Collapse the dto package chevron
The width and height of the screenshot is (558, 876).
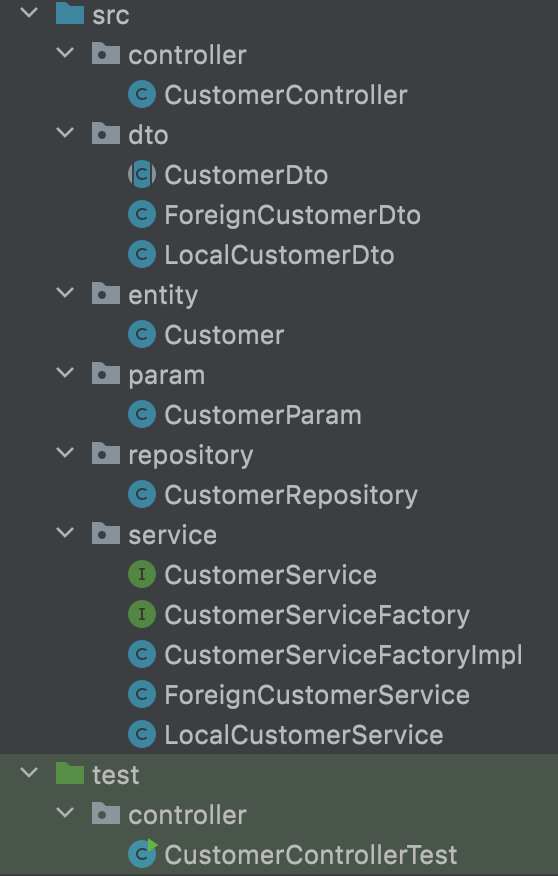point(65,132)
